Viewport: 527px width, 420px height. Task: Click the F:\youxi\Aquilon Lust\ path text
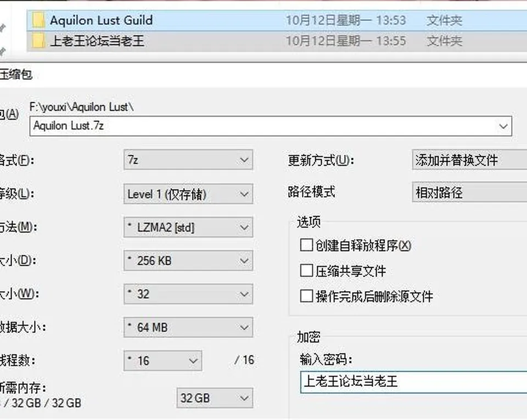click(82, 107)
